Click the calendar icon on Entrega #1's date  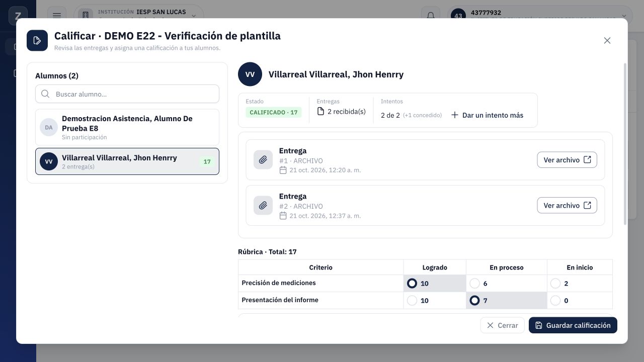point(283,170)
